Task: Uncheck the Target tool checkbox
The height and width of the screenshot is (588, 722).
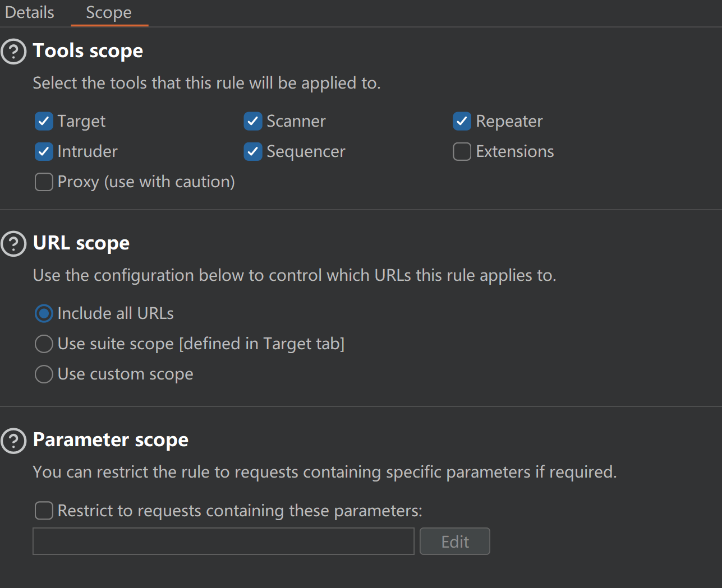Action: (44, 121)
